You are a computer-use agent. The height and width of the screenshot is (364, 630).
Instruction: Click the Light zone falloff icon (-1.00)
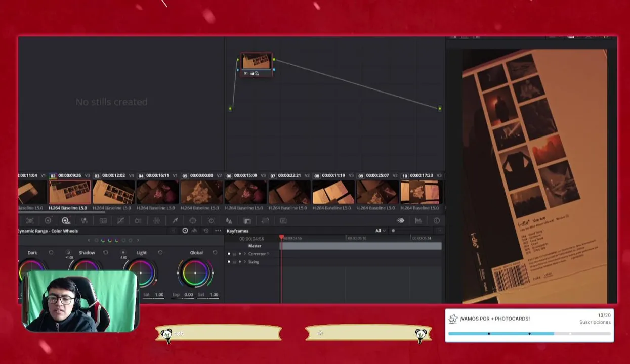123,252
